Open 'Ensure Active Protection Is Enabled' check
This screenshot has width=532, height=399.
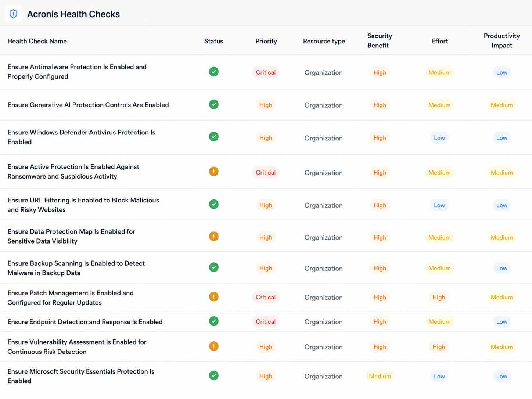pos(73,172)
